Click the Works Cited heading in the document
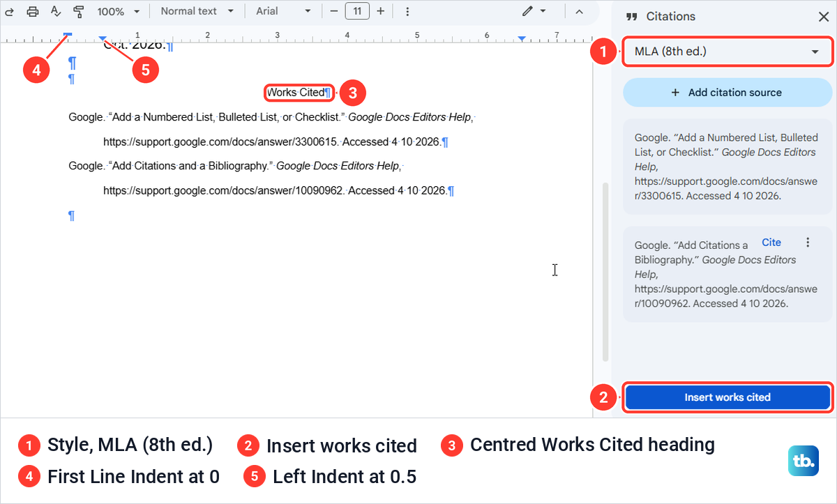Screen dimensions: 837x504 point(296,93)
